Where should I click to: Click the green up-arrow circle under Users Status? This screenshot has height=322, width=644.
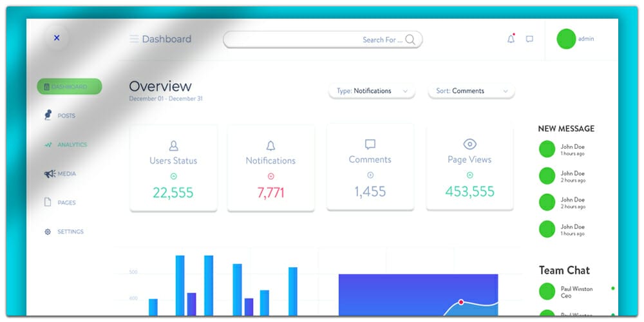point(173,176)
